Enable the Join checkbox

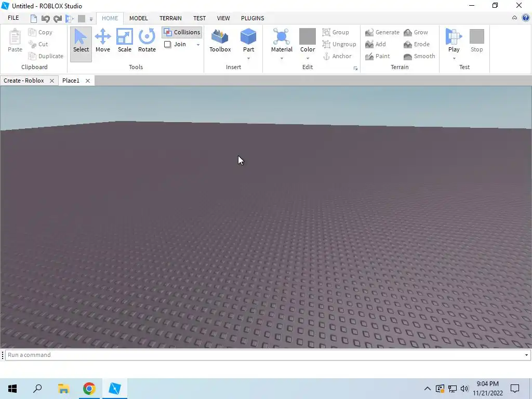[x=167, y=44]
